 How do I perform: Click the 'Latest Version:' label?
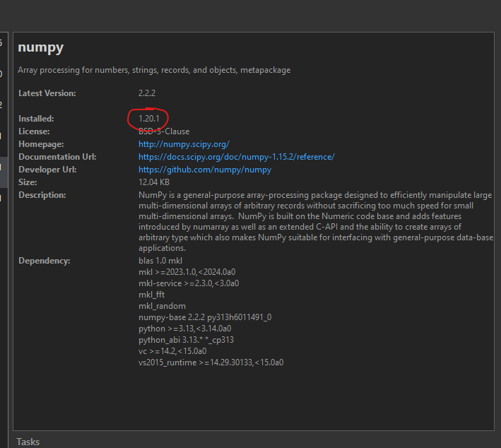[47, 93]
